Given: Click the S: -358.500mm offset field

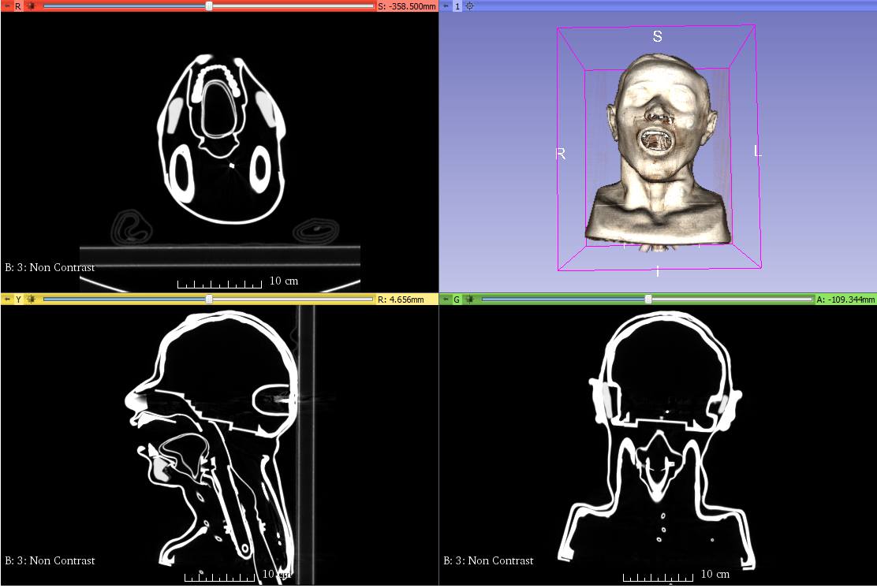Looking at the screenshot, I should click(x=407, y=6).
